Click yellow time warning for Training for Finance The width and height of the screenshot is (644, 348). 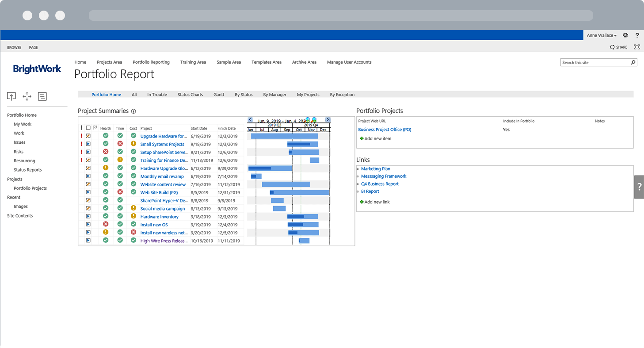click(x=120, y=160)
